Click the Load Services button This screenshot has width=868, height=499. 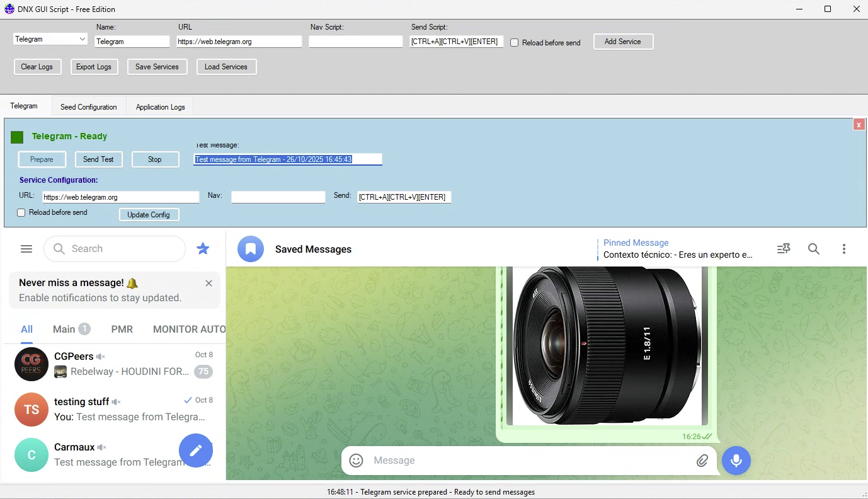226,67
